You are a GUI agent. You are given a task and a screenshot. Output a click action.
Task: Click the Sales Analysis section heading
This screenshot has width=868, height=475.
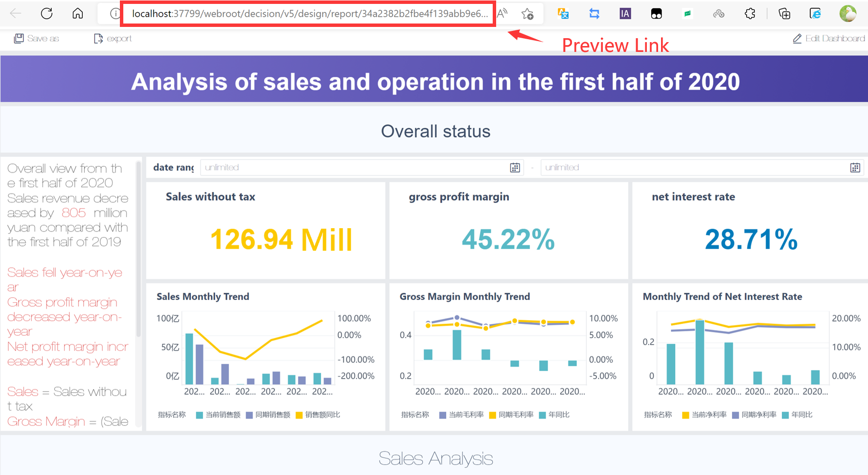point(435,458)
